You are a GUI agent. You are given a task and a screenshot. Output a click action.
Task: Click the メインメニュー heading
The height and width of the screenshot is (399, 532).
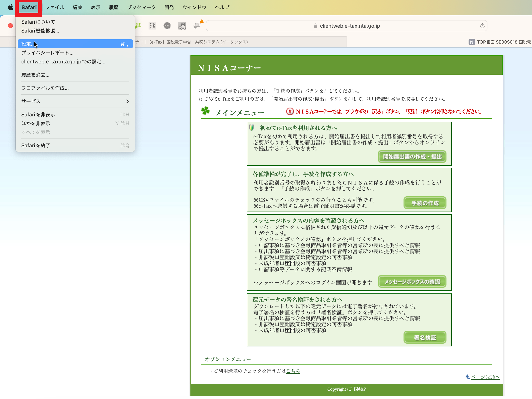240,112
